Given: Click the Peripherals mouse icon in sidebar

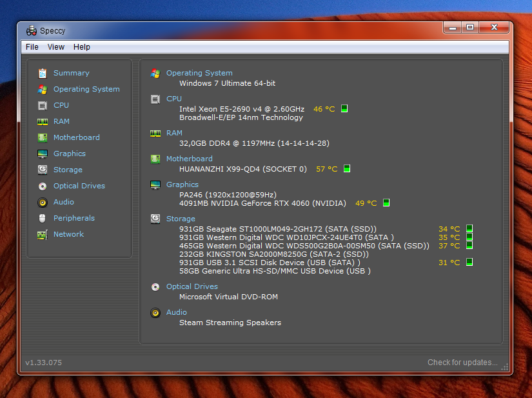Looking at the screenshot, I should [x=43, y=218].
